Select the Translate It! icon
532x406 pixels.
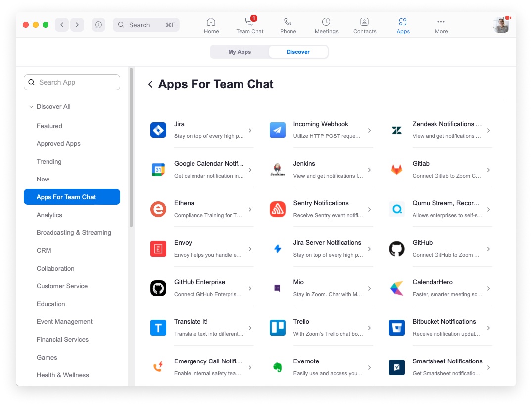point(158,327)
